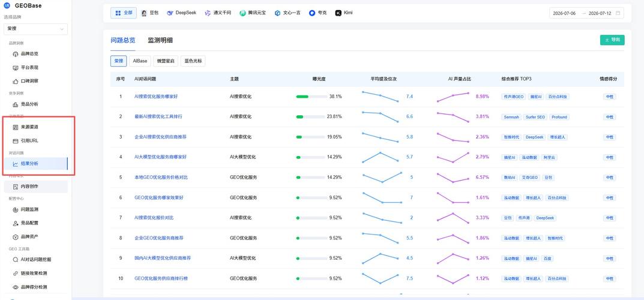Open 引用URL via its card icon

click(x=16, y=141)
